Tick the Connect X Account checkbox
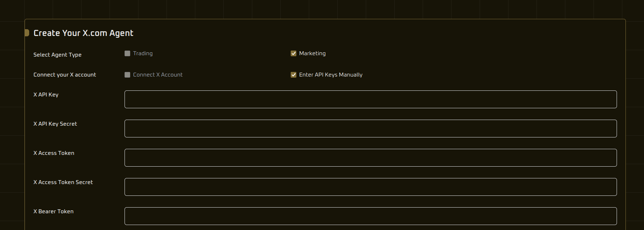The height and width of the screenshot is (230, 644). click(x=127, y=75)
